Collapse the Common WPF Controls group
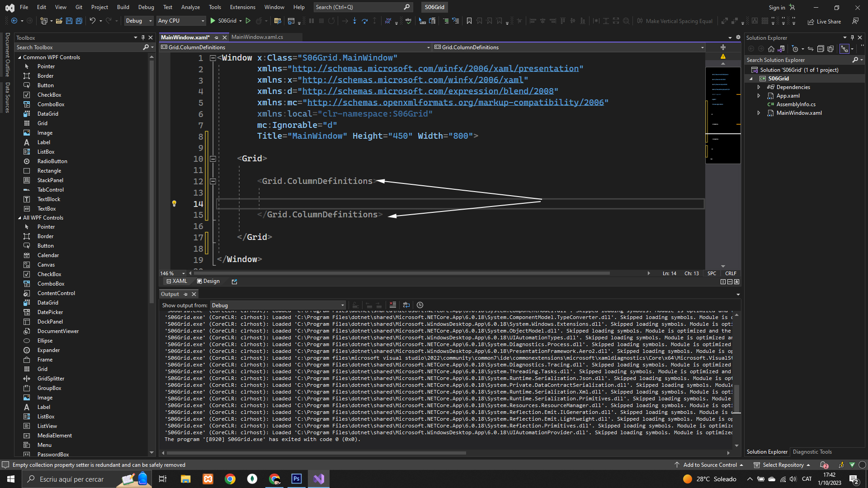Image resolution: width=868 pixels, height=488 pixels. [x=19, y=57]
